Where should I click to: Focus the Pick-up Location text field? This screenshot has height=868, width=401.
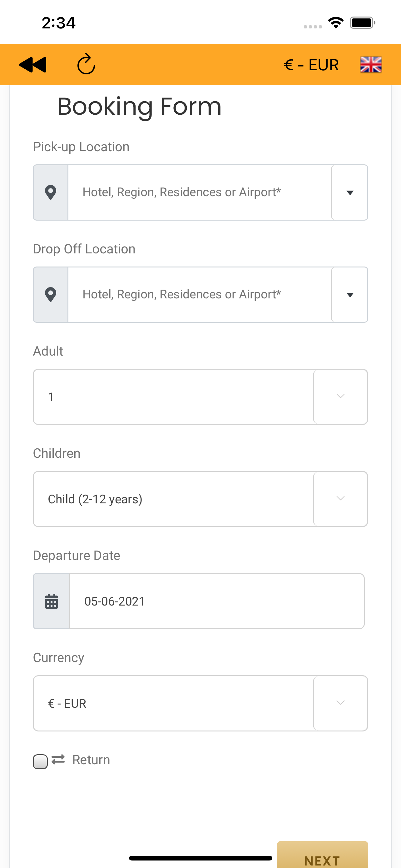[x=200, y=192]
